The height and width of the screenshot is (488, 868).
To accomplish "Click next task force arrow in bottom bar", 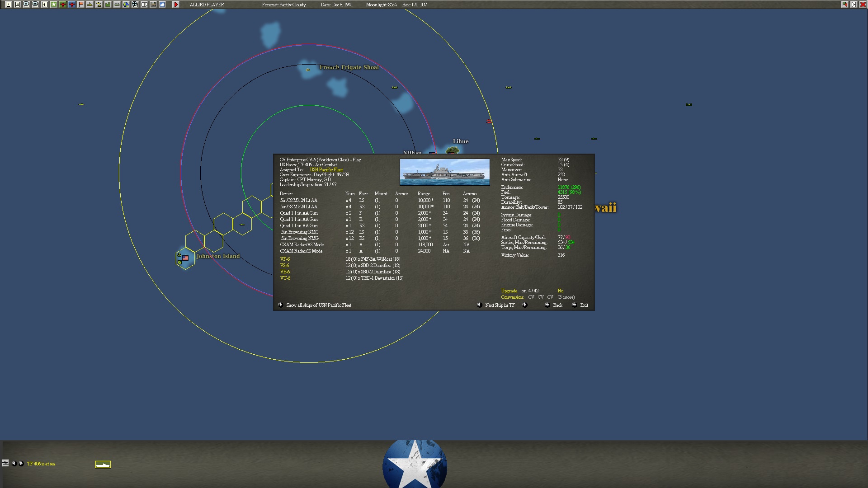I will pyautogui.click(x=21, y=464).
